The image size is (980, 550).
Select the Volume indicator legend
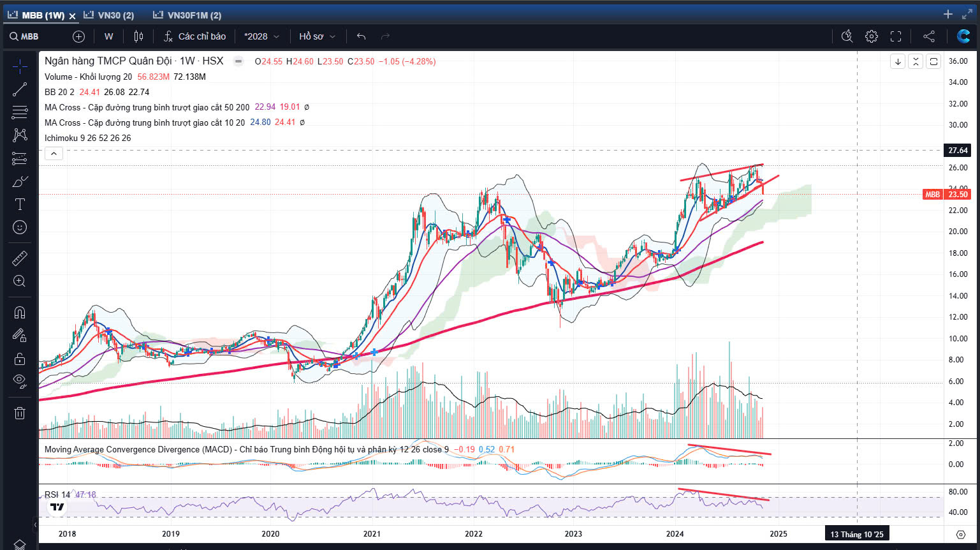pos(88,77)
